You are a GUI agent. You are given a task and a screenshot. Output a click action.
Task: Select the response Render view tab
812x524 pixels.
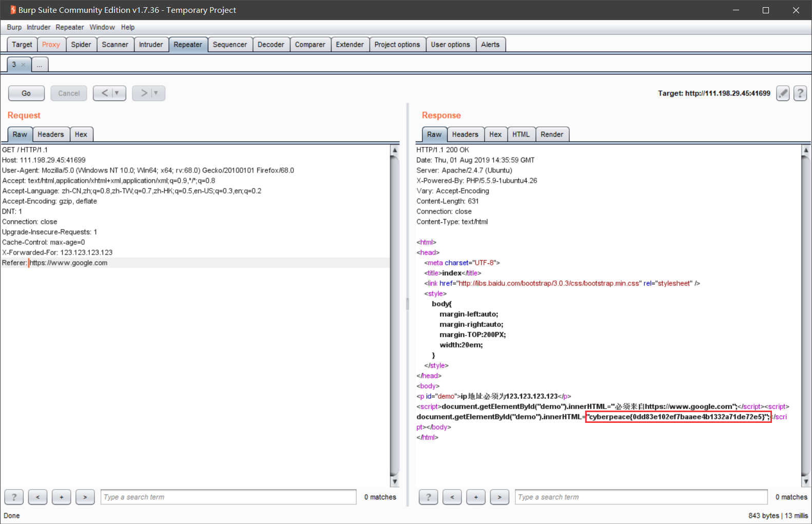552,134
